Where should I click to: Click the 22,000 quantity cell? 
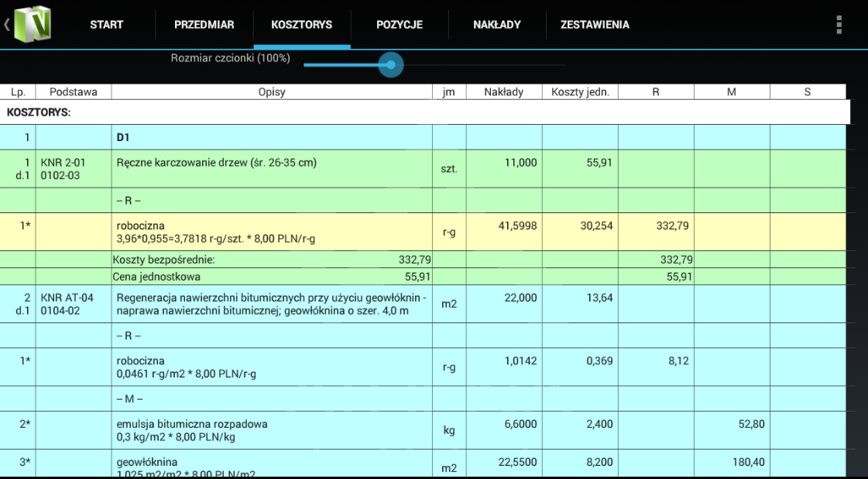coord(504,304)
